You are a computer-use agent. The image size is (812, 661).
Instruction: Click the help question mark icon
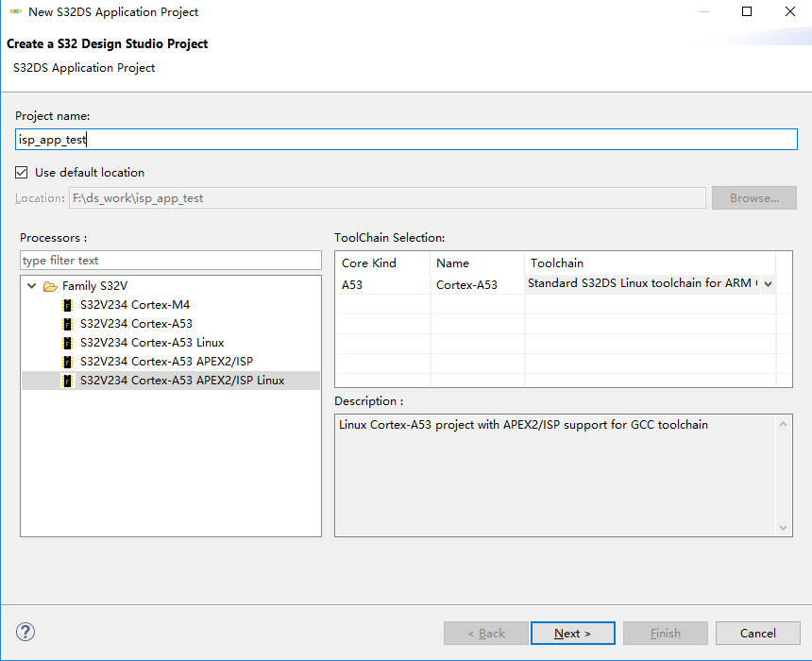[x=25, y=633]
